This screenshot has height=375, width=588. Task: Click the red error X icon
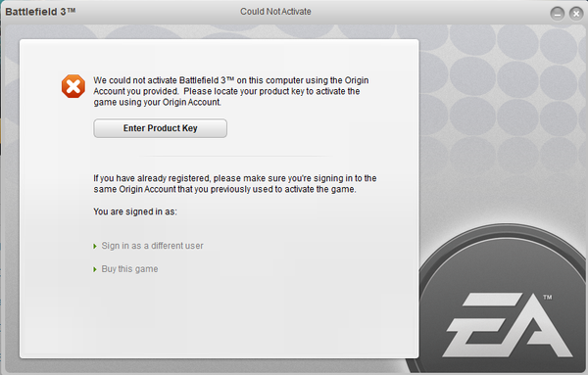(73, 86)
